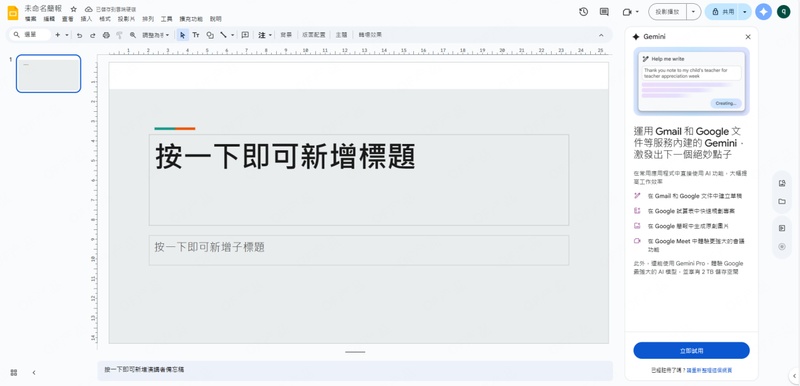Activate the paint format tool

point(119,35)
